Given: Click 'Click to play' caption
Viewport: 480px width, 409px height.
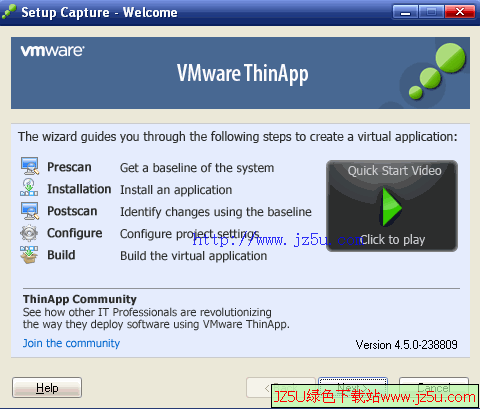Looking at the screenshot, I should 393,240.
